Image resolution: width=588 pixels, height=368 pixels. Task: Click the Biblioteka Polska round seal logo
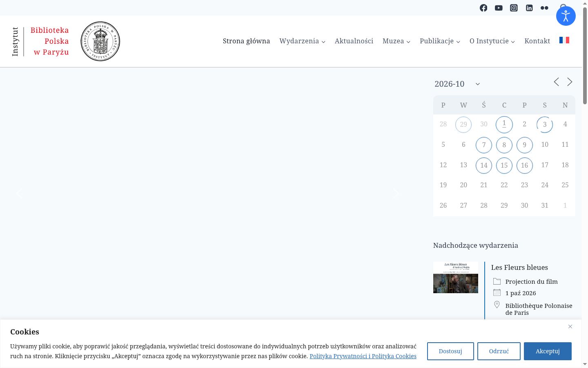pyautogui.click(x=100, y=41)
